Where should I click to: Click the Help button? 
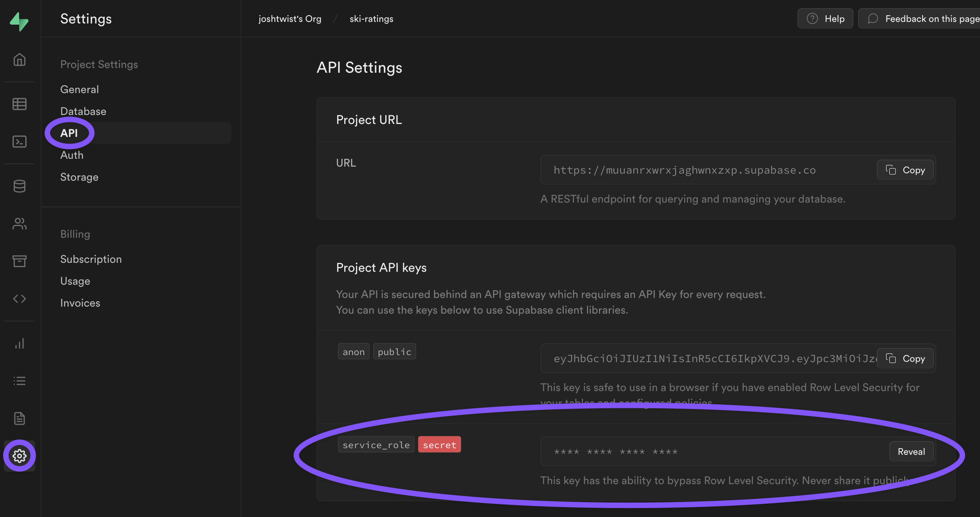coord(825,19)
